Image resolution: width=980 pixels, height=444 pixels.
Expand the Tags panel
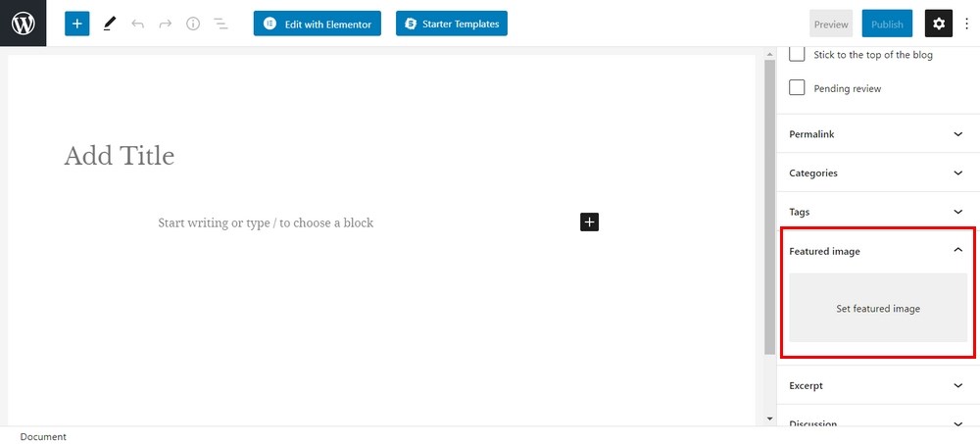[x=877, y=212]
